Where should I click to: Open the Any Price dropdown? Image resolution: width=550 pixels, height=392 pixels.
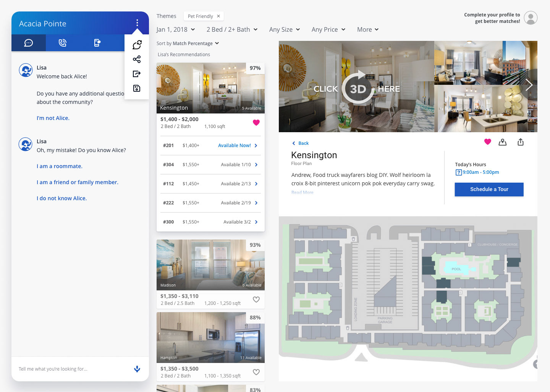[x=328, y=29]
